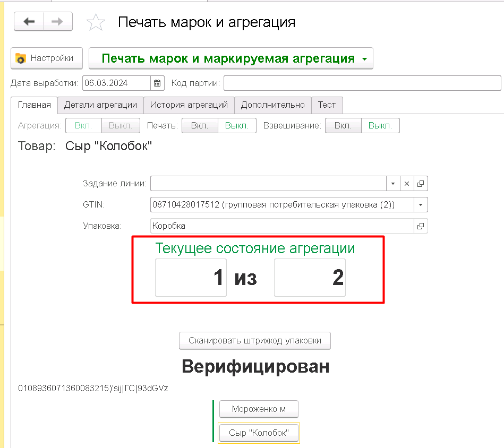Clear the Задание линии field
Image resolution: width=504 pixels, height=448 pixels.
[x=407, y=184]
